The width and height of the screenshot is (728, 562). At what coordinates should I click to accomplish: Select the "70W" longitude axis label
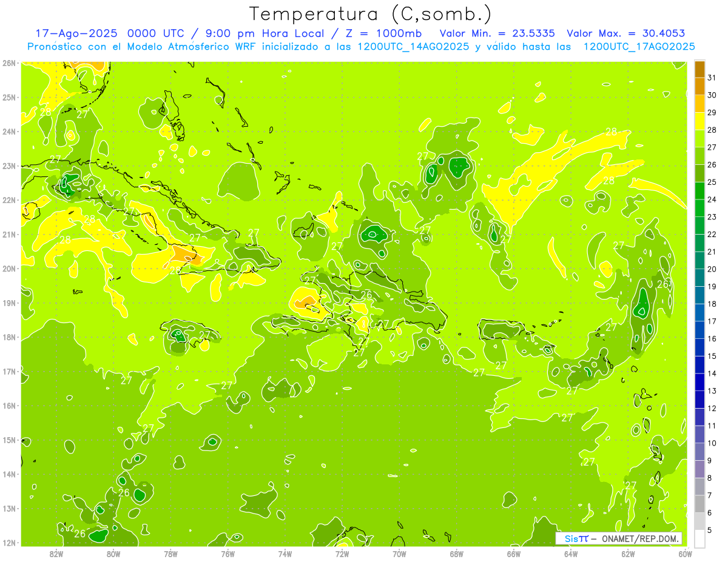399,554
